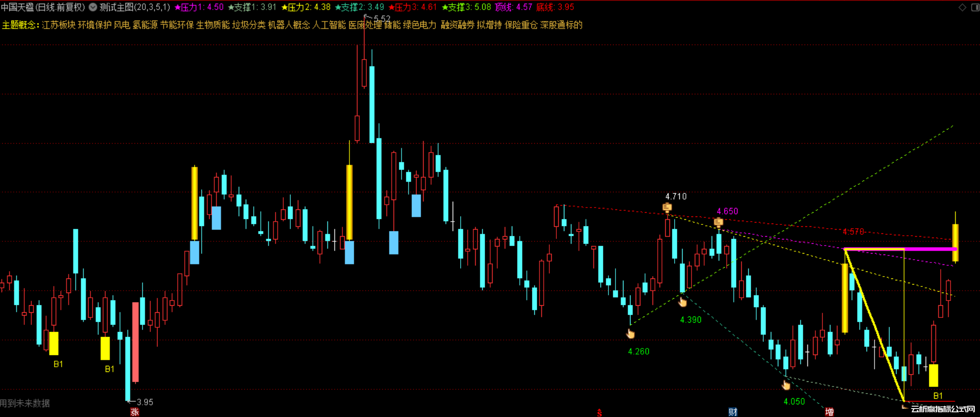The image size is (980, 417).
Task: Click the 绿色电力 concept tag
Action: (419, 25)
